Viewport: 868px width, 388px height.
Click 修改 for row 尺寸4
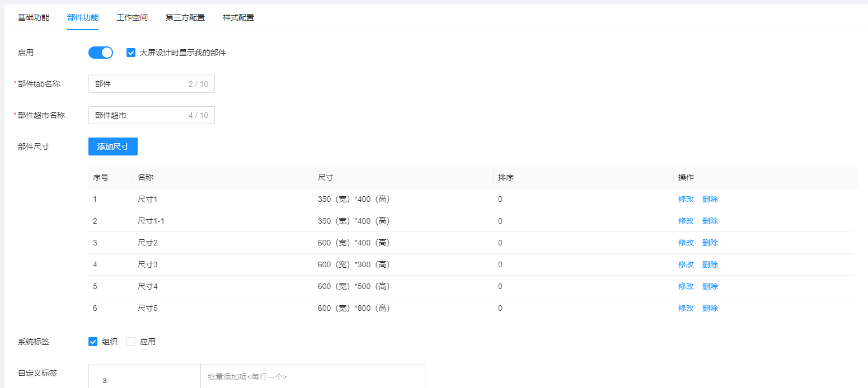(x=686, y=286)
